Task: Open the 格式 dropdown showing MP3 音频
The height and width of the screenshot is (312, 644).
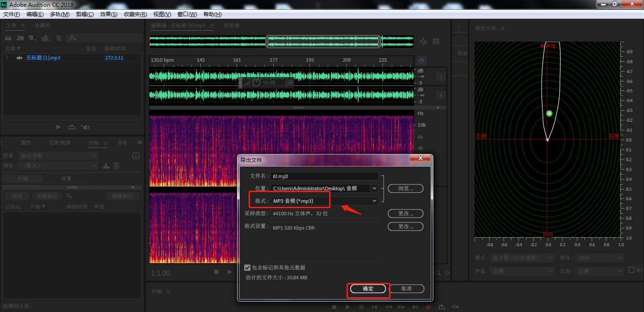Action: [x=374, y=201]
